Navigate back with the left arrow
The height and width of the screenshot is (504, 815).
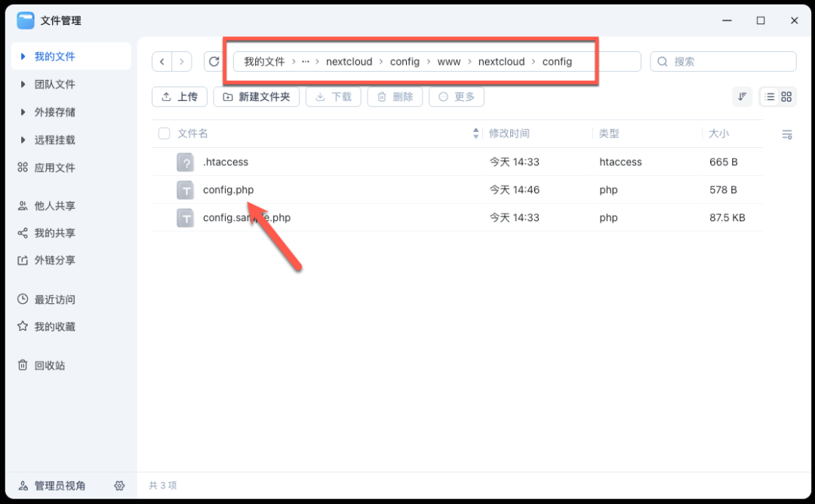(x=162, y=61)
